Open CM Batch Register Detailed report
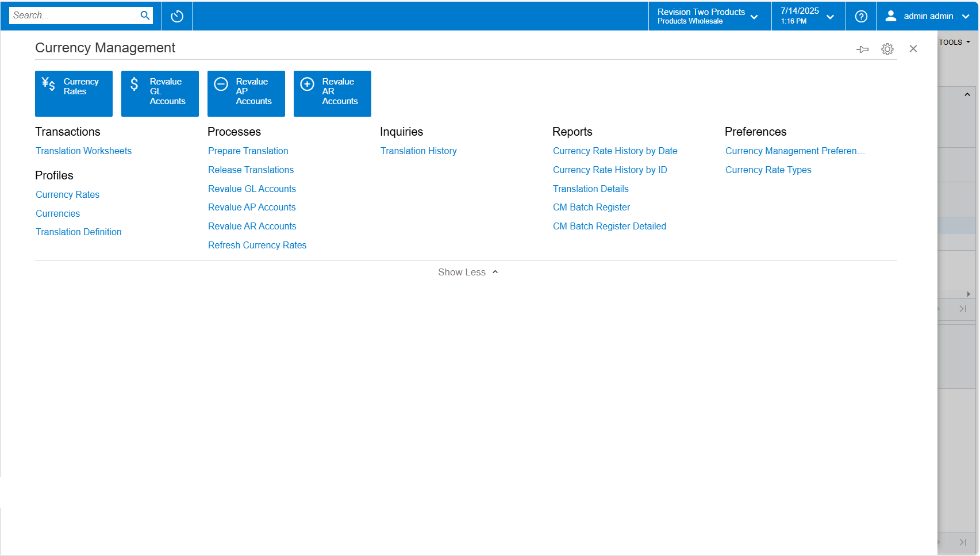980x556 pixels. click(609, 226)
